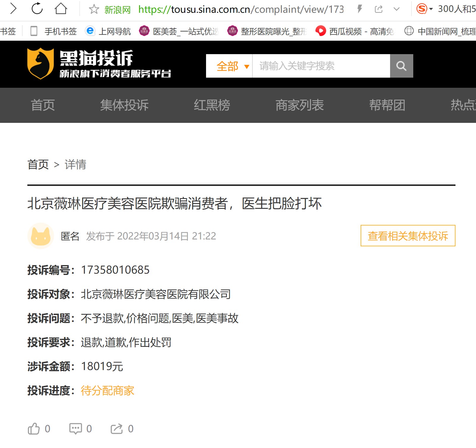The width and height of the screenshot is (476, 448).
Task: Click 首页 in the breadcrumb
Action: 38,165
